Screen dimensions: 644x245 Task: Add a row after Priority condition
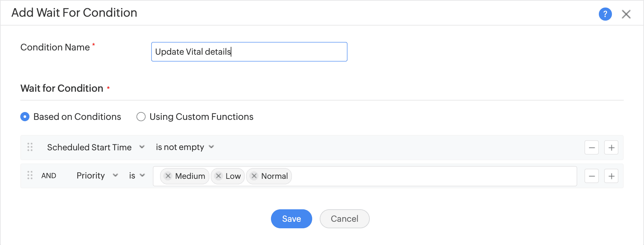click(x=611, y=176)
